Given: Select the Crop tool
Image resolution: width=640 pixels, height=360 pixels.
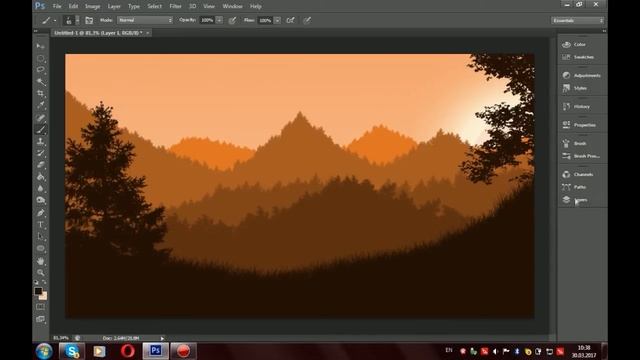Looking at the screenshot, I should point(40,93).
